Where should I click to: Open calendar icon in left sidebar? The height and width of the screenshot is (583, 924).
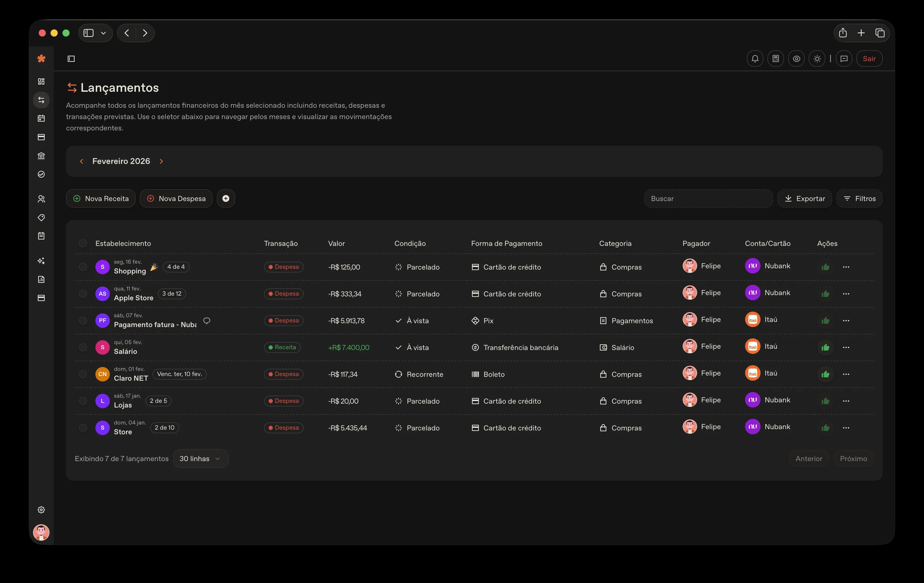click(42, 119)
